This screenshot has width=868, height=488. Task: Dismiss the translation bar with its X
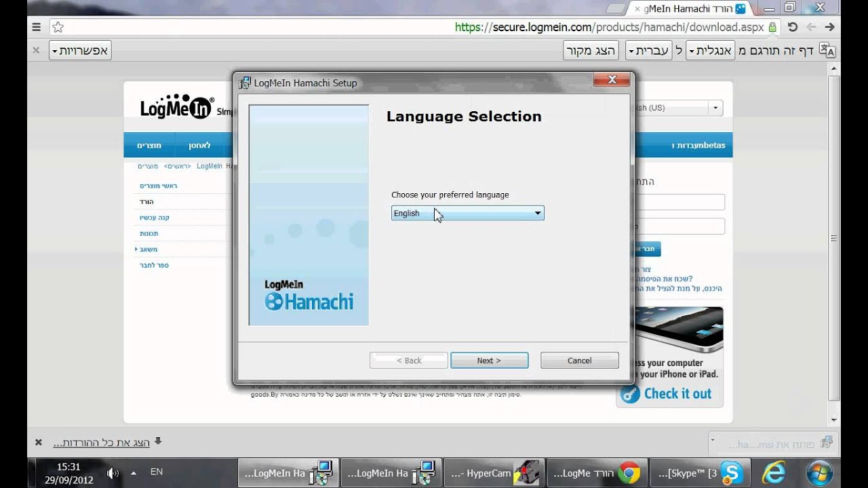(36, 50)
